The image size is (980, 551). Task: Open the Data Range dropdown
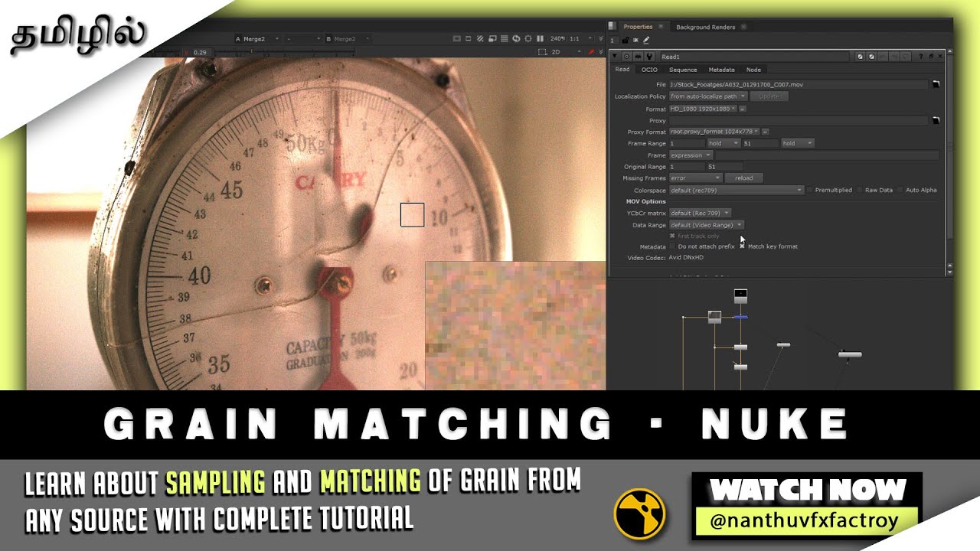pos(707,225)
